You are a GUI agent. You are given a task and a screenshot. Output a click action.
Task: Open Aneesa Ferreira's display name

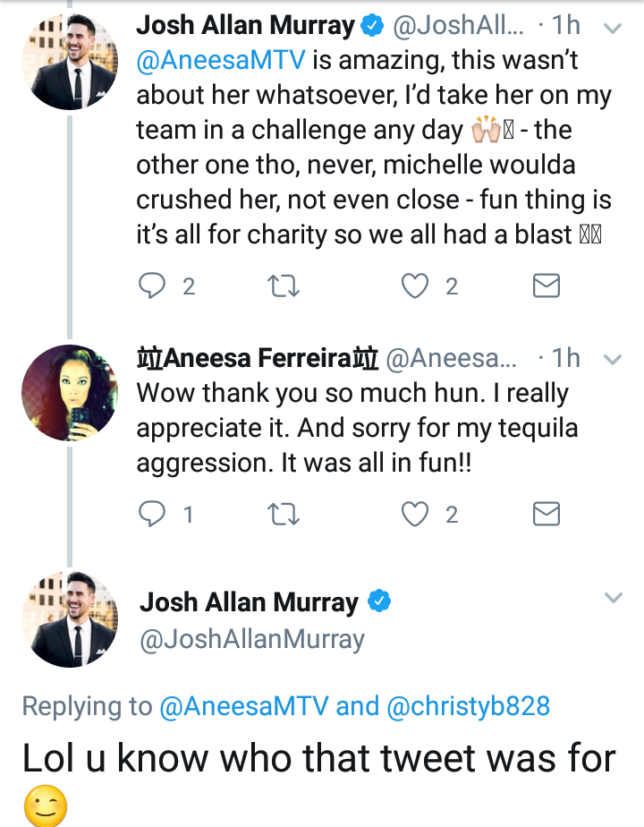tap(258, 358)
